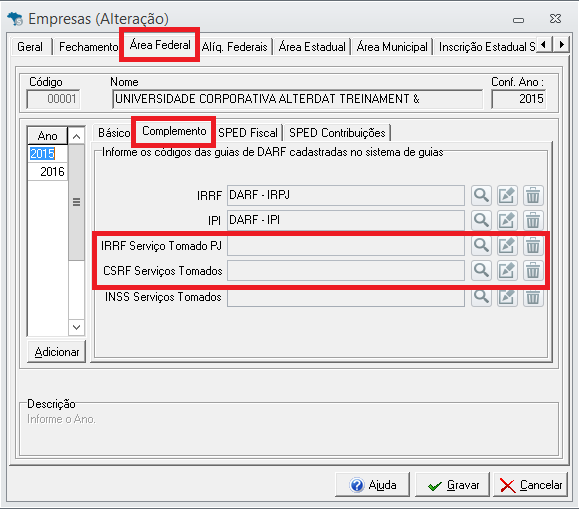Screen dimensions: 579x509
Task: Edit the IPI guide entry
Action: [507, 220]
